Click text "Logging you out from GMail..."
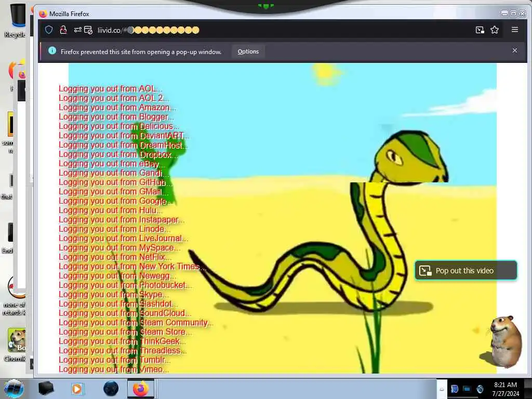532x399 pixels. pyautogui.click(x=113, y=192)
